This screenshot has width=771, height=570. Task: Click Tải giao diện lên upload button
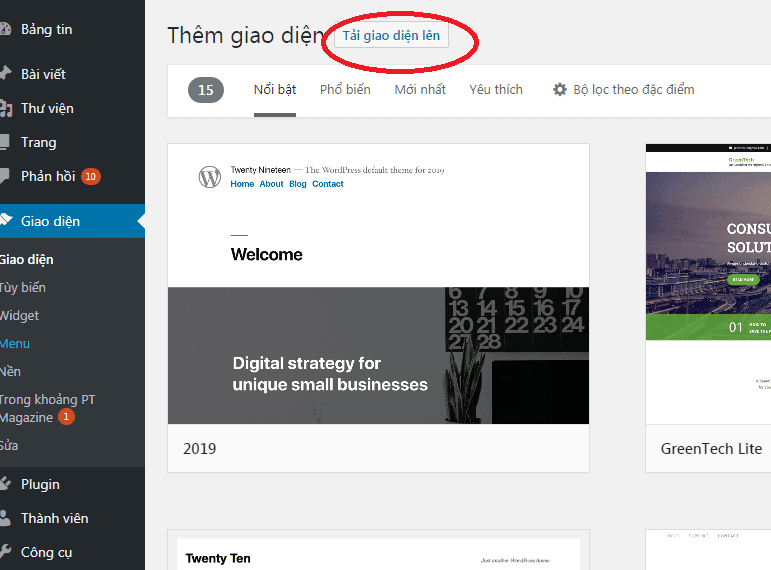391,36
